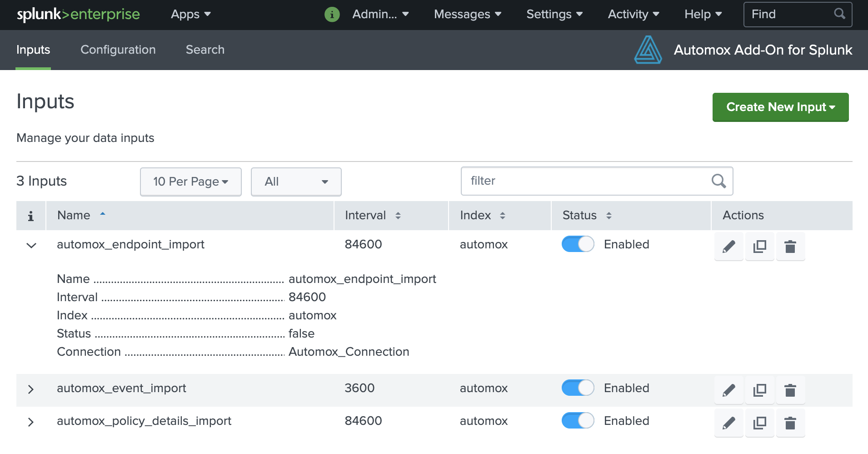Click the info column header icon
The image size is (868, 454).
pos(31,216)
